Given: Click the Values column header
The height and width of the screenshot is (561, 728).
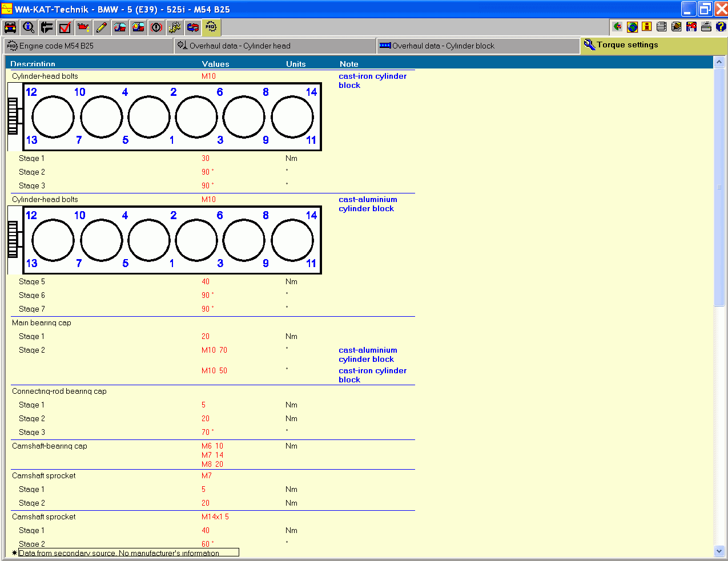Looking at the screenshot, I should coord(216,64).
